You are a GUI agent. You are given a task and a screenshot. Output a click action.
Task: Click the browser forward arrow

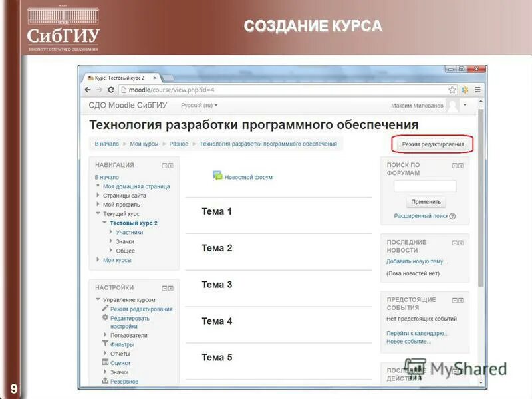click(x=99, y=90)
